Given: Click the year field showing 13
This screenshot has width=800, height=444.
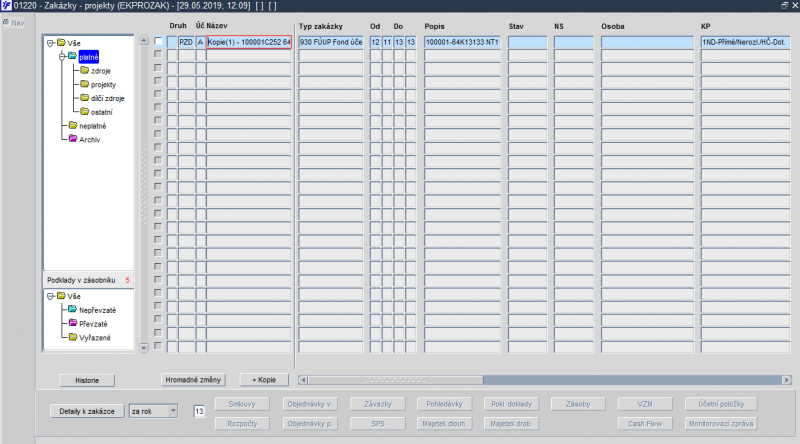Looking at the screenshot, I should tap(199, 411).
